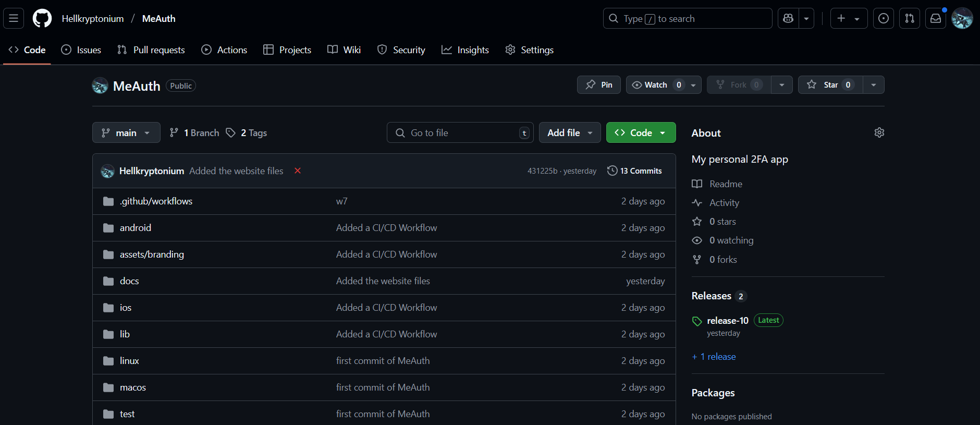Viewport: 980px width, 425px height.
Task: Open the linux row 'first commit of MeAuth'
Action: click(x=383, y=360)
